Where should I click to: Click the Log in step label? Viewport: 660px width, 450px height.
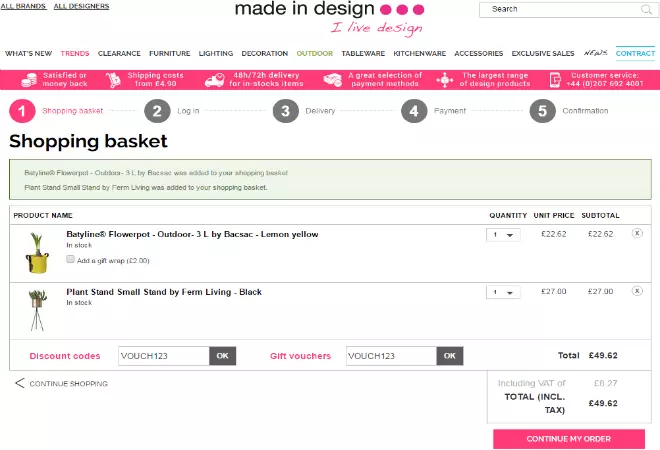tap(188, 111)
